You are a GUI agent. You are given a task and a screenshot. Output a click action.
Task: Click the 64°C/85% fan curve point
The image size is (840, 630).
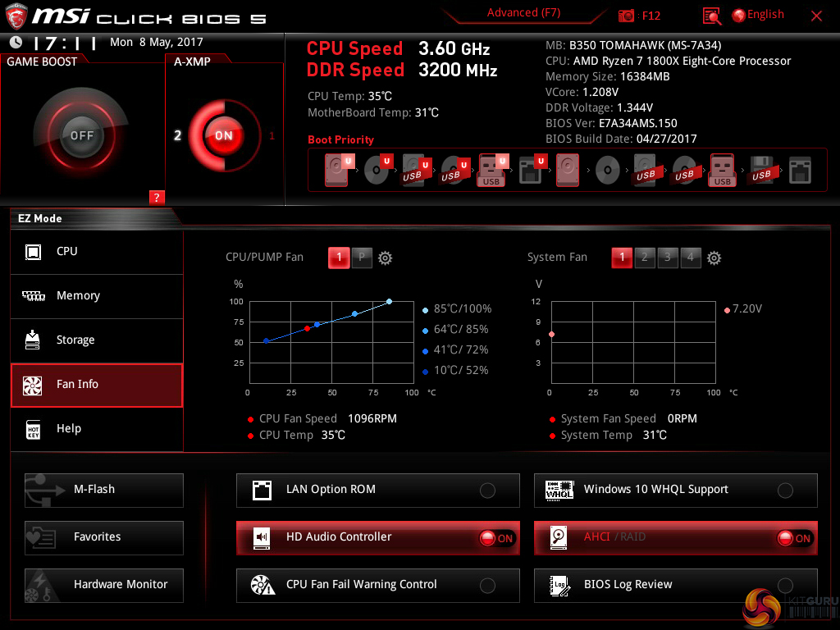(x=354, y=314)
